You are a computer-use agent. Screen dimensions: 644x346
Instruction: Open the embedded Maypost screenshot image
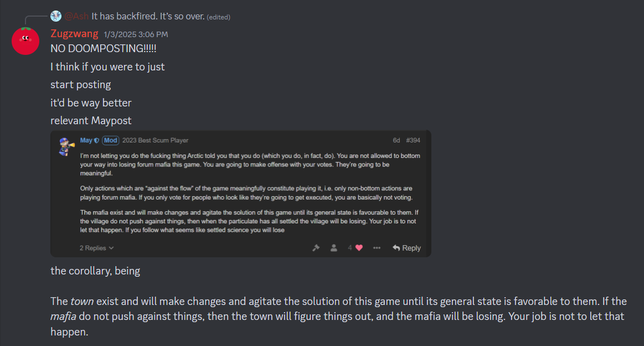pyautogui.click(x=240, y=189)
